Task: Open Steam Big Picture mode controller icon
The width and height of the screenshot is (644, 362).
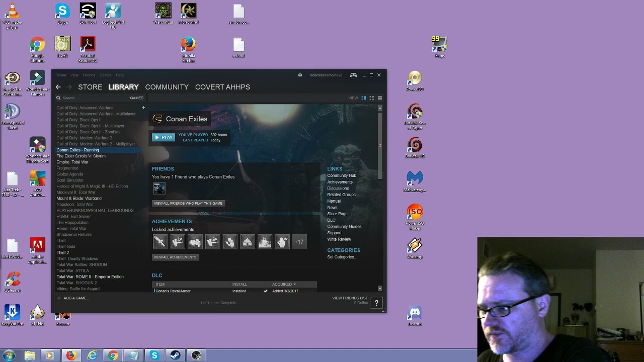Action: [x=354, y=75]
